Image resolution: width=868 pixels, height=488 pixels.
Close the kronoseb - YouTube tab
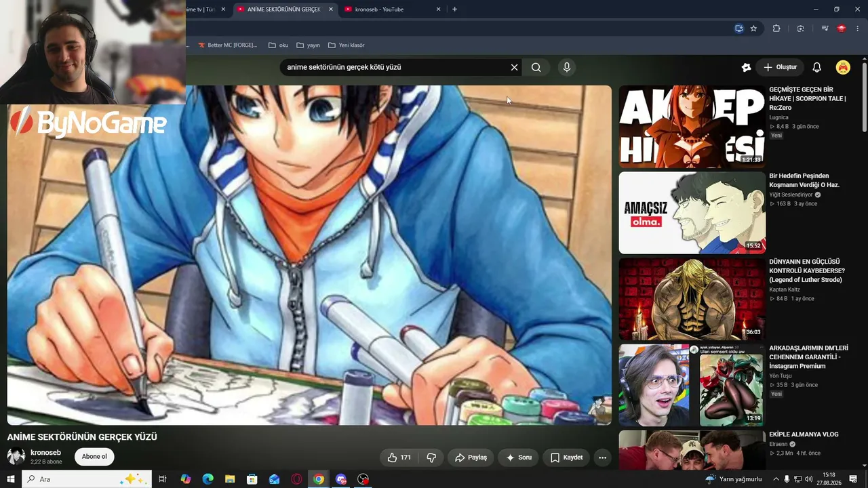tap(438, 9)
